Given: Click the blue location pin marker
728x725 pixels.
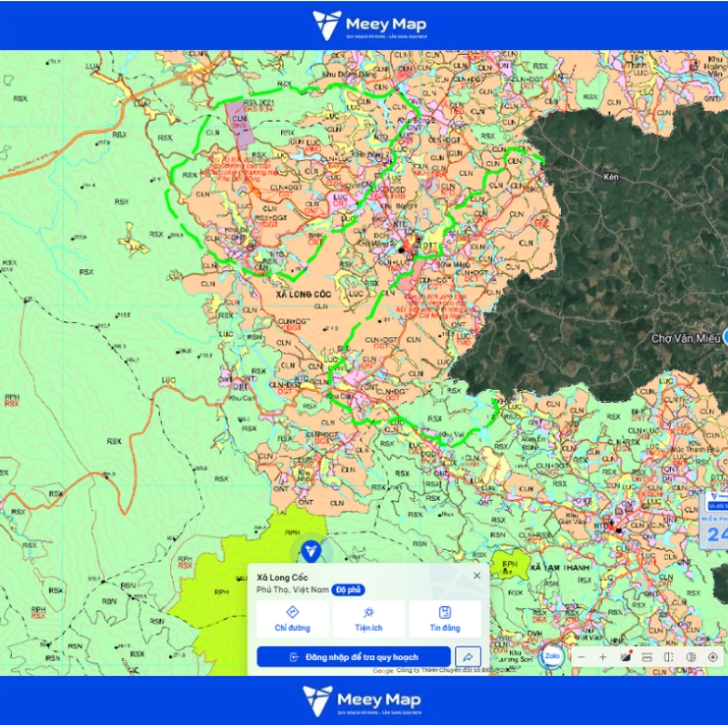Looking at the screenshot, I should tap(310, 551).
